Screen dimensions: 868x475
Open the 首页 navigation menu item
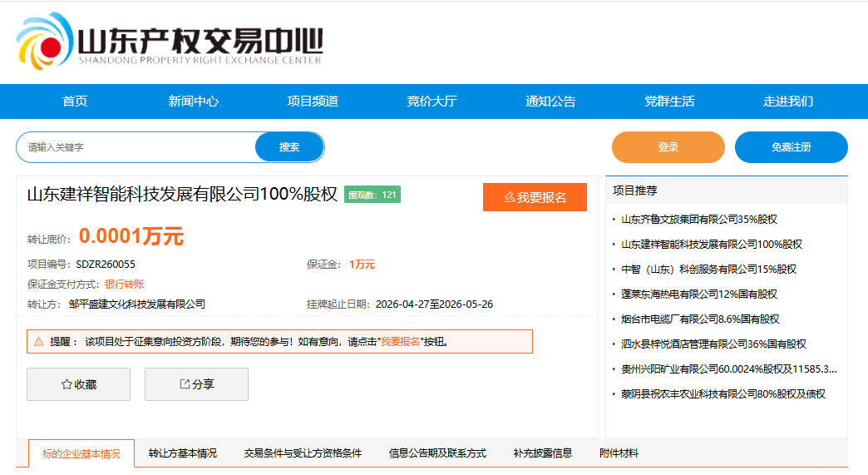tap(75, 101)
